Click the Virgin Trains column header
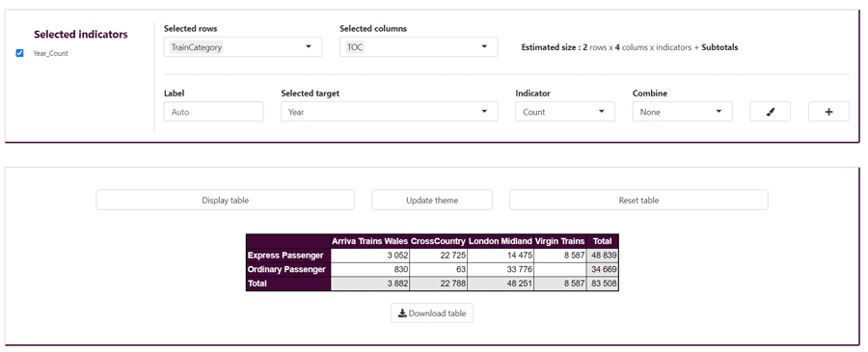Screen dimensions: 868x352 coord(559,241)
